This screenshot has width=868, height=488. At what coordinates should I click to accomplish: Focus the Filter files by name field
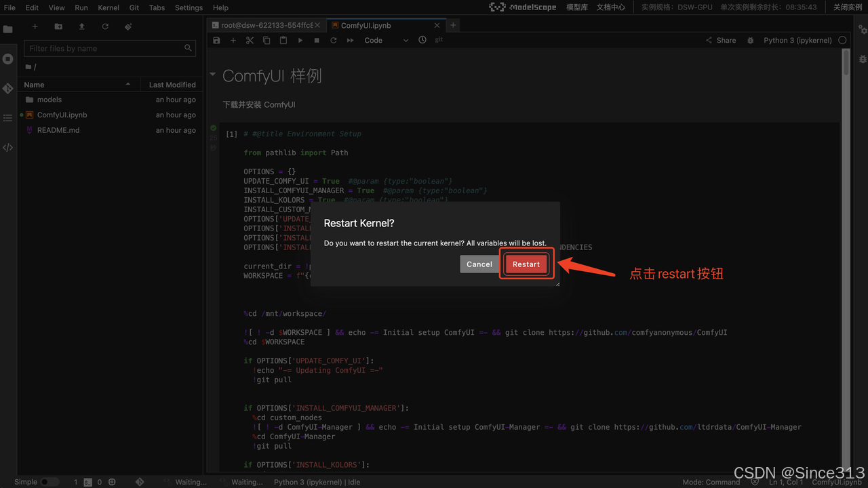click(x=110, y=48)
